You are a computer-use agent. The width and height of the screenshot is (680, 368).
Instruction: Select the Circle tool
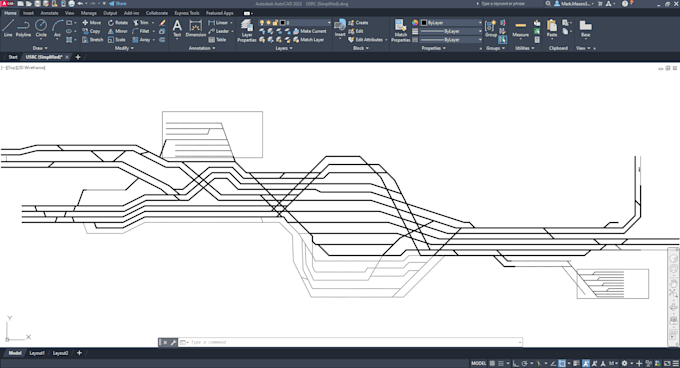[41, 28]
